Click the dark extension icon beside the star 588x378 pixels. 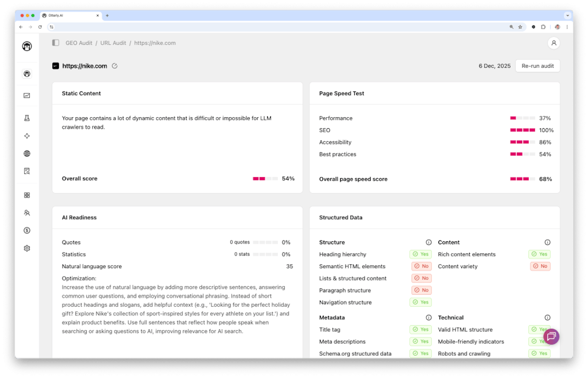click(x=533, y=27)
